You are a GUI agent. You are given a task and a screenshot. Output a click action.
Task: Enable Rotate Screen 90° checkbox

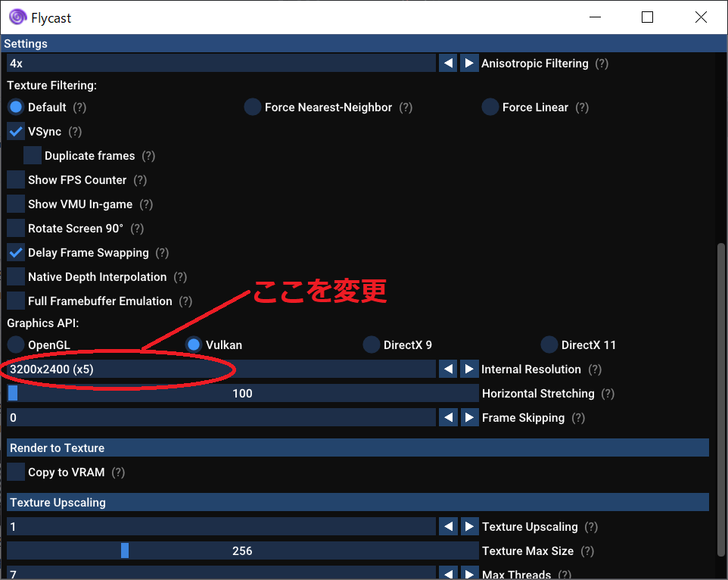16,228
